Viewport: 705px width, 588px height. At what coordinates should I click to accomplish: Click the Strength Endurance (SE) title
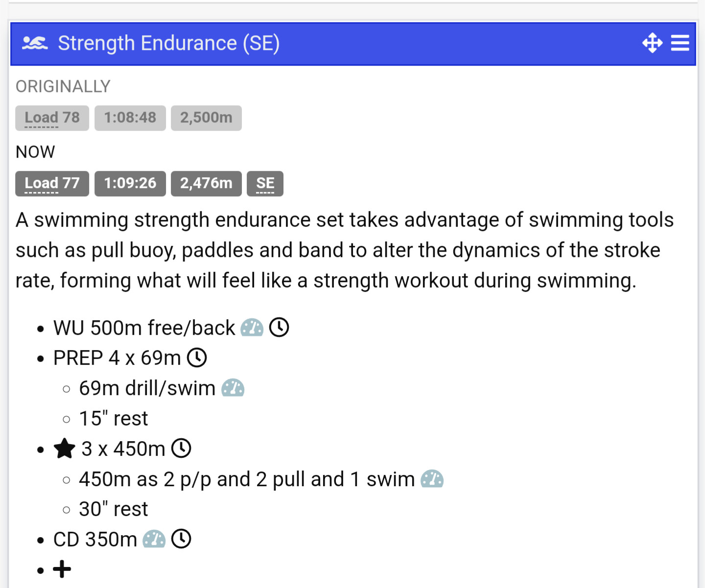tap(169, 43)
